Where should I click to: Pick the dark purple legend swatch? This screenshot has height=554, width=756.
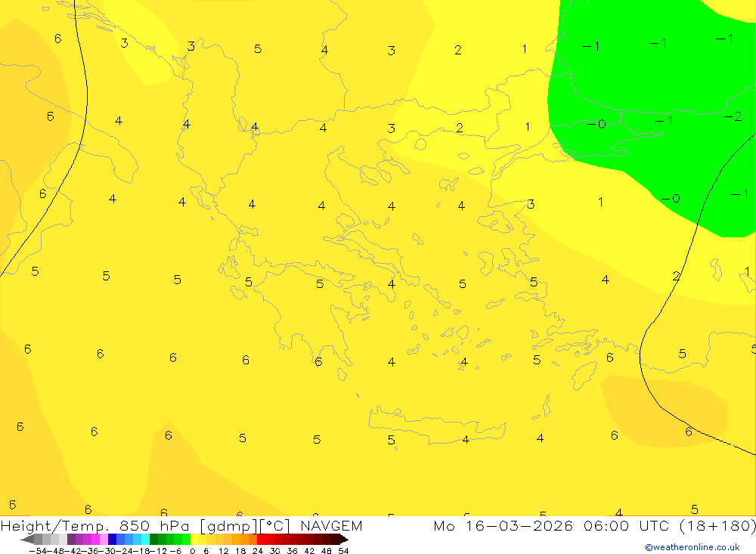(x=71, y=539)
